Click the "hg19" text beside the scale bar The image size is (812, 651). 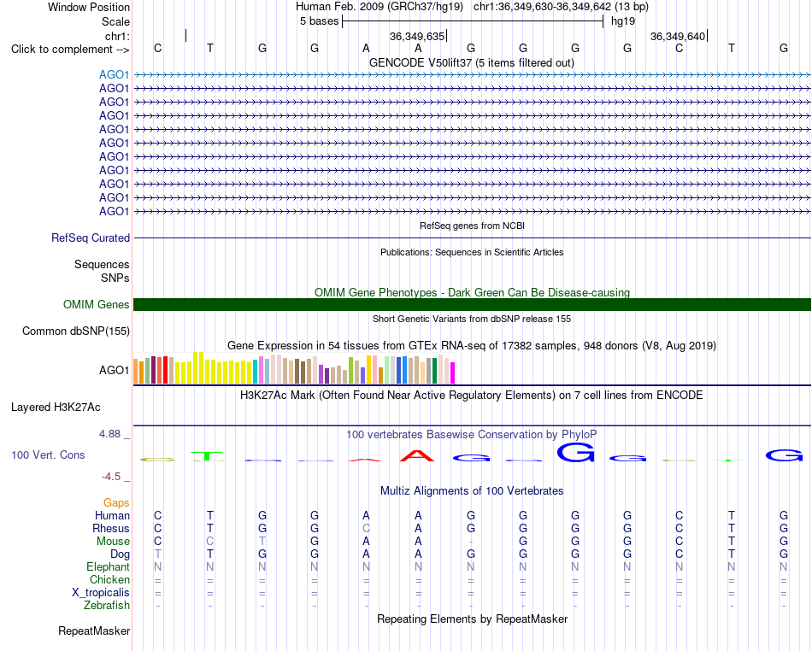(x=623, y=21)
